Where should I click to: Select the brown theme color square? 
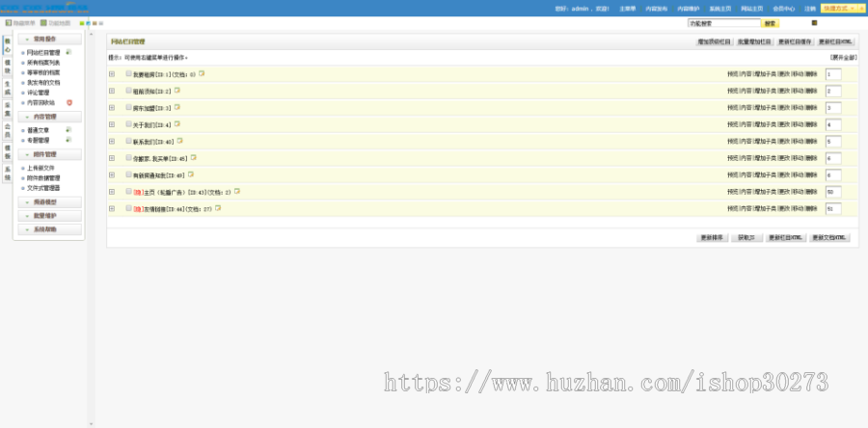(95, 23)
